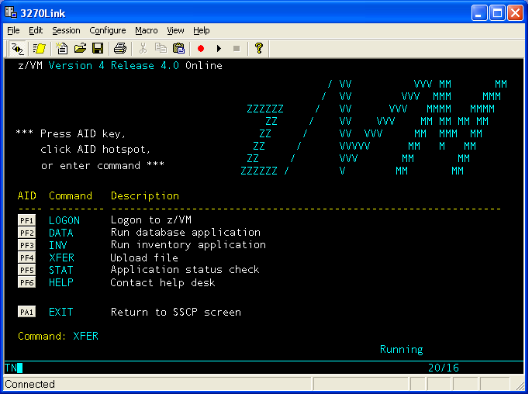Click the INV command text

click(x=58, y=245)
